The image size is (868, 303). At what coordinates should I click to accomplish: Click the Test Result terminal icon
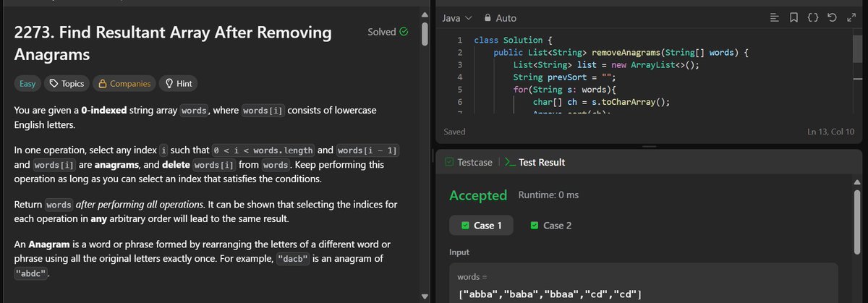pos(509,163)
